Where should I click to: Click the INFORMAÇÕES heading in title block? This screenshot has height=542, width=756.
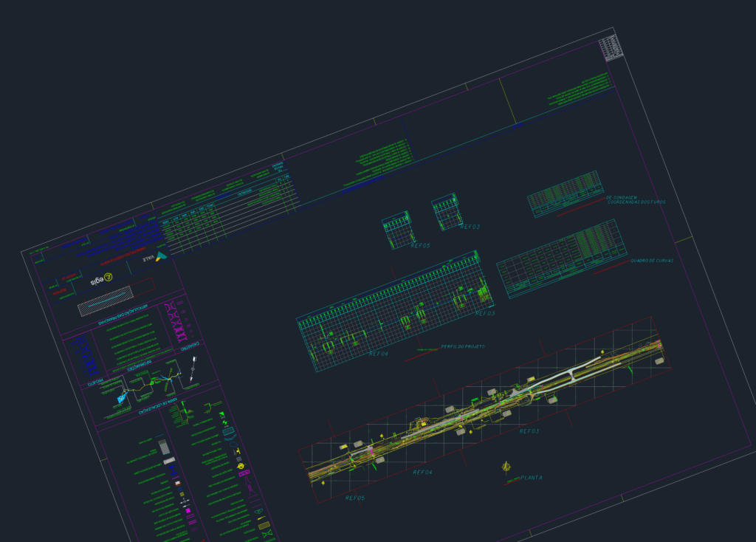point(140,367)
